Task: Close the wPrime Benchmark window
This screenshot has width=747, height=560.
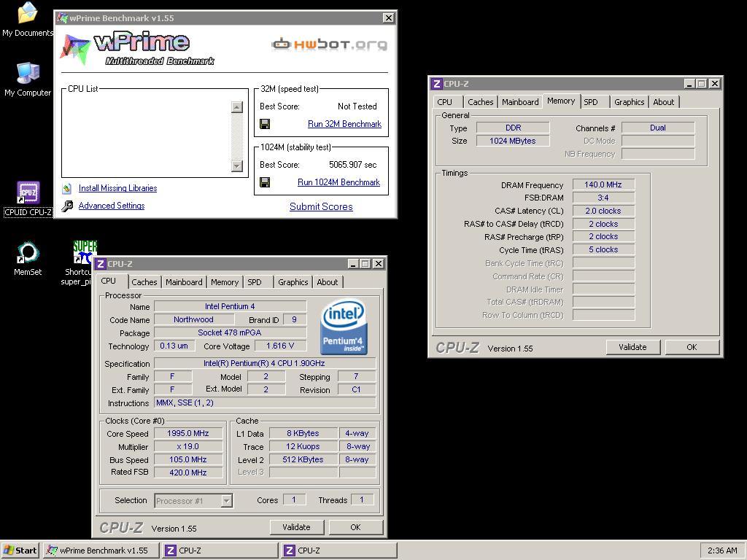Action: (x=389, y=18)
